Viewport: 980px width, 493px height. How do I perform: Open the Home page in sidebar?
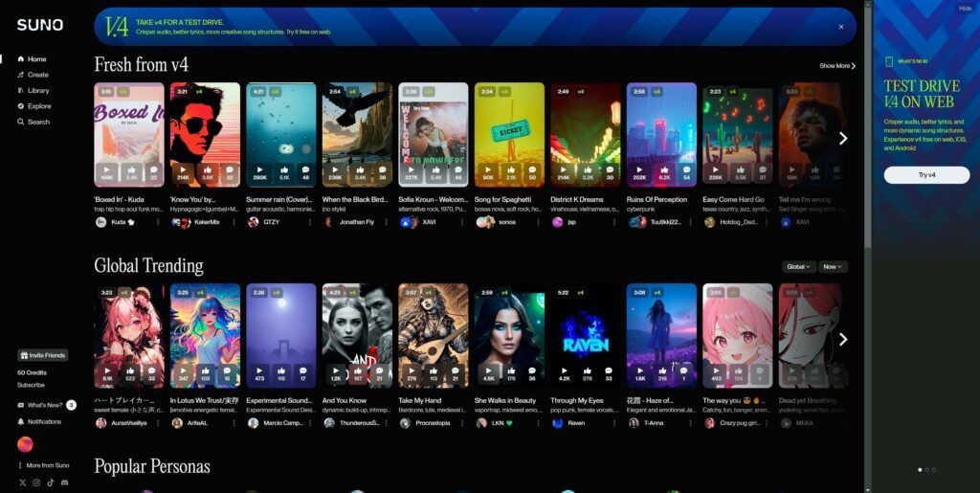32,58
